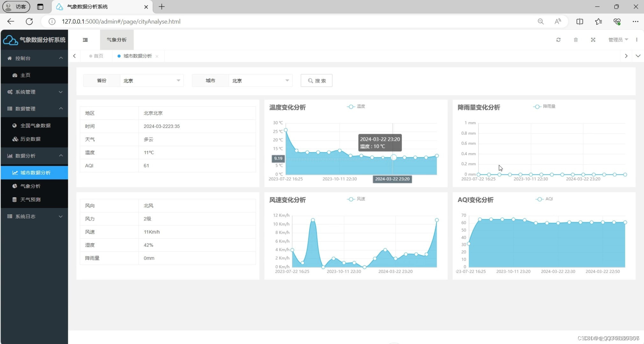Viewport: 644px width, 344px height.
Task: Click the trash clear-cache icon
Action: (x=576, y=40)
